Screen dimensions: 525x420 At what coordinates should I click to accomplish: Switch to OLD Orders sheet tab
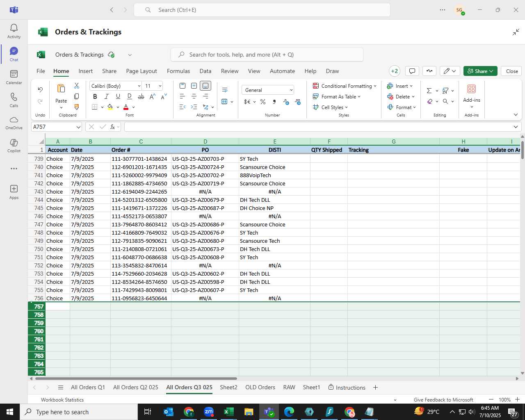click(x=260, y=387)
